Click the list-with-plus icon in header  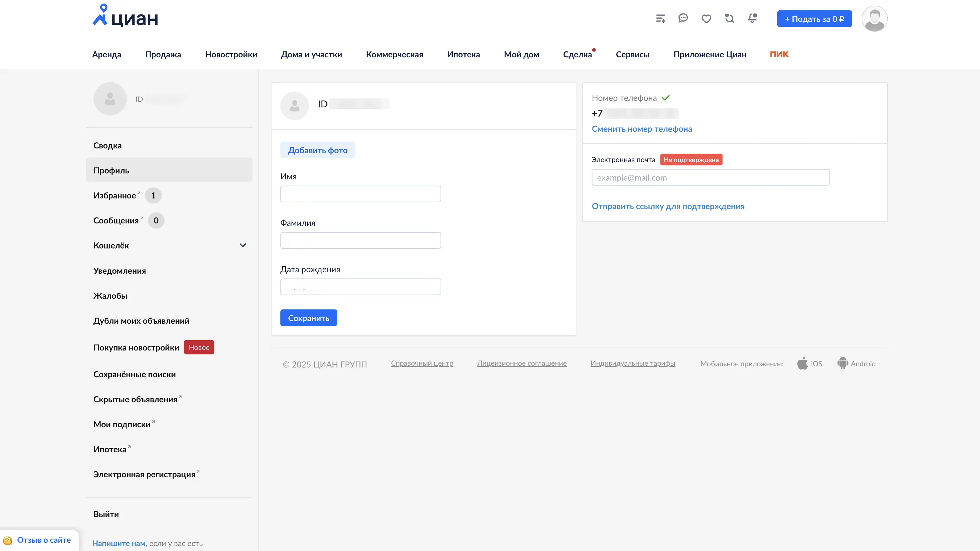click(x=660, y=19)
